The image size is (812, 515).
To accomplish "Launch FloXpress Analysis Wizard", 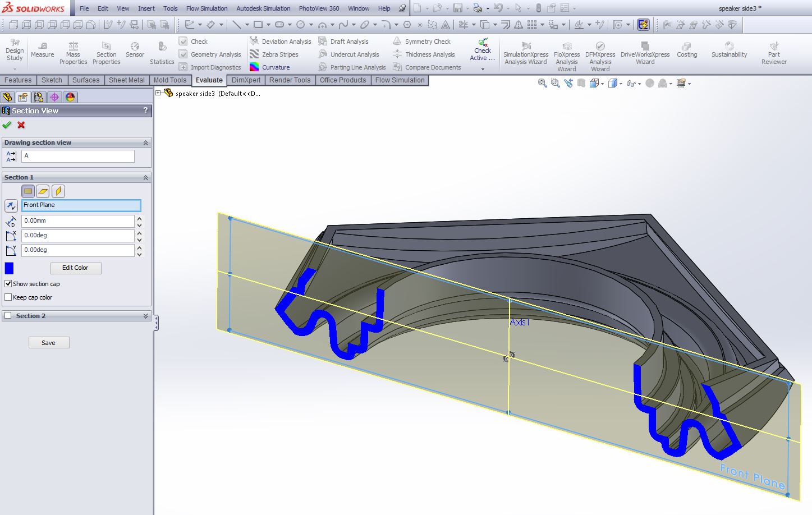I will (x=567, y=57).
